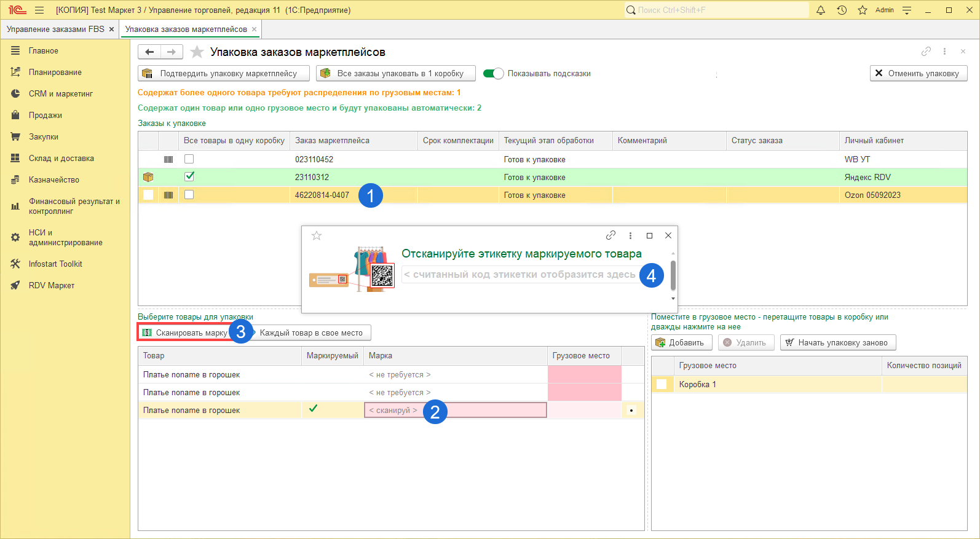This screenshot has width=980, height=539.
Task: Open the service settings dropdown icon in title bar
Action: coord(907,10)
